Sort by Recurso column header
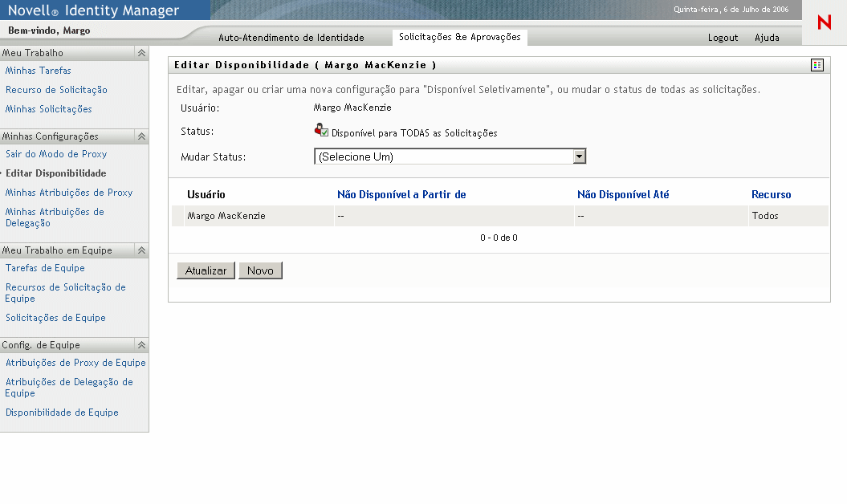The image size is (847, 504). point(771,195)
